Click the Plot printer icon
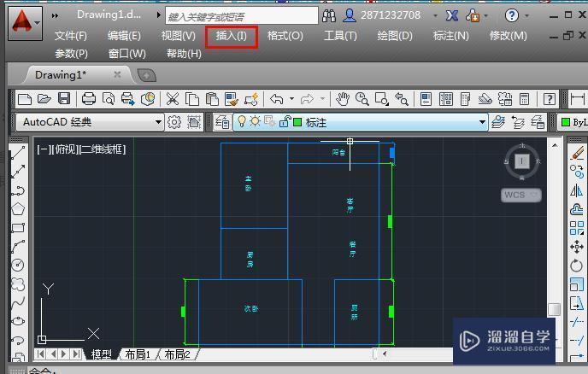This screenshot has width=588, height=374. tap(89, 99)
